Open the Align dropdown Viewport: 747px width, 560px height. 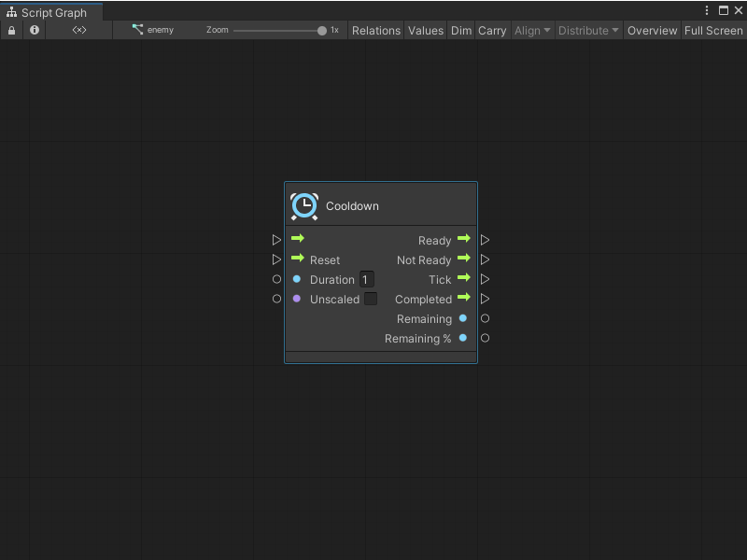coord(532,30)
